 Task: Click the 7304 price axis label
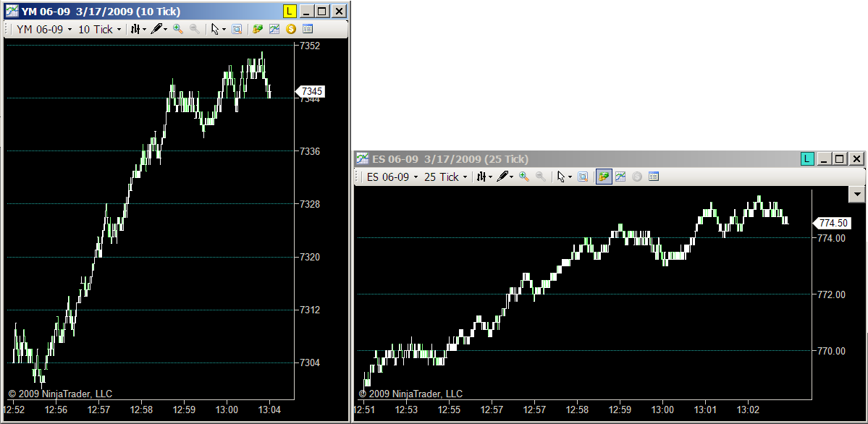tap(309, 363)
